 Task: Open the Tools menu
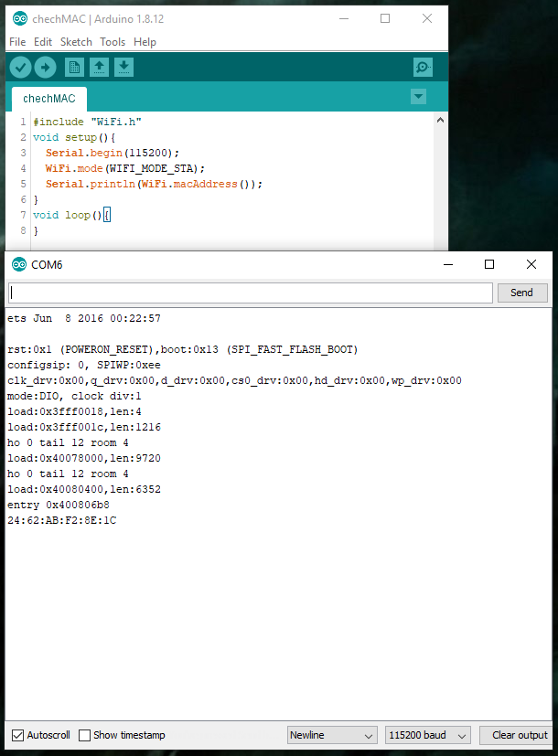click(x=113, y=42)
